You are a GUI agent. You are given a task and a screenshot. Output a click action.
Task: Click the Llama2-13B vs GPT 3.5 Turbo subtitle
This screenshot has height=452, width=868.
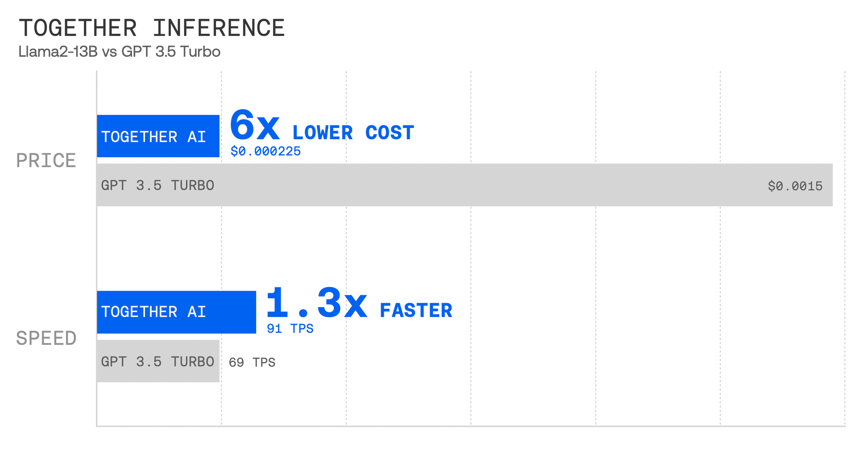[119, 52]
